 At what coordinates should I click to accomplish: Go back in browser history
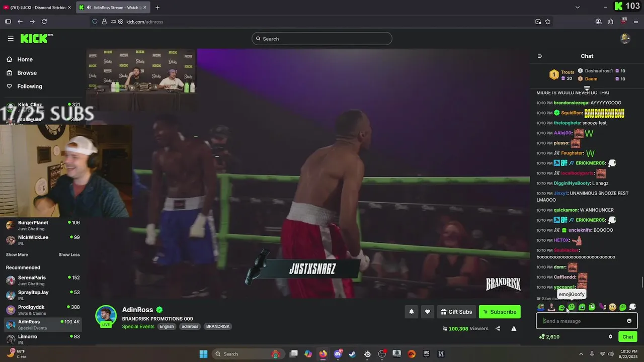coord(20,22)
